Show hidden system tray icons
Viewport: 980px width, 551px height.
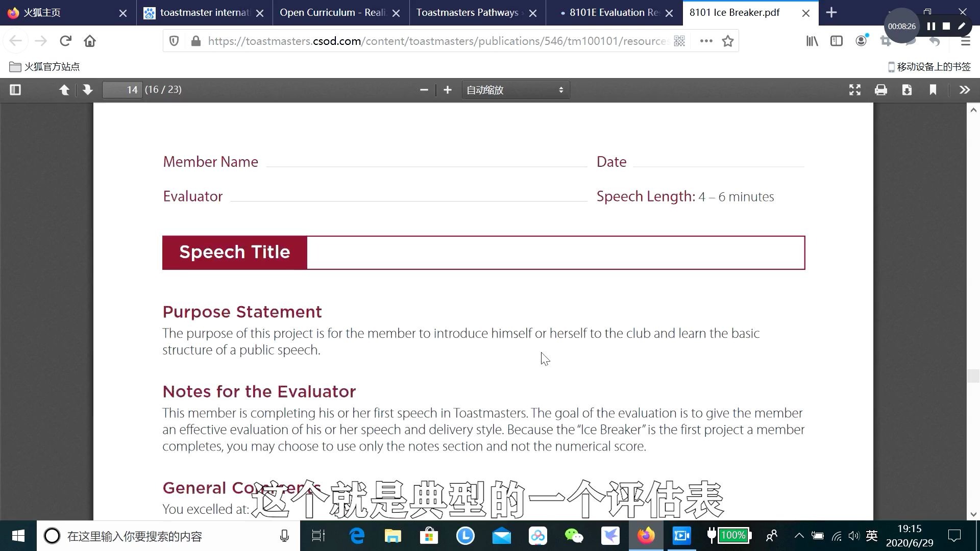(799, 536)
